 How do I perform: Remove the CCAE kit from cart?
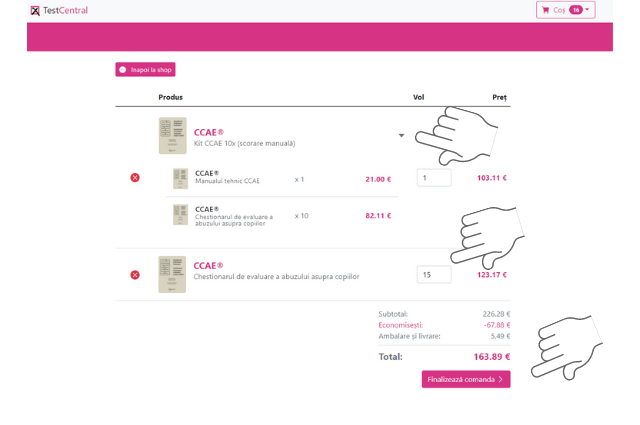point(135,178)
